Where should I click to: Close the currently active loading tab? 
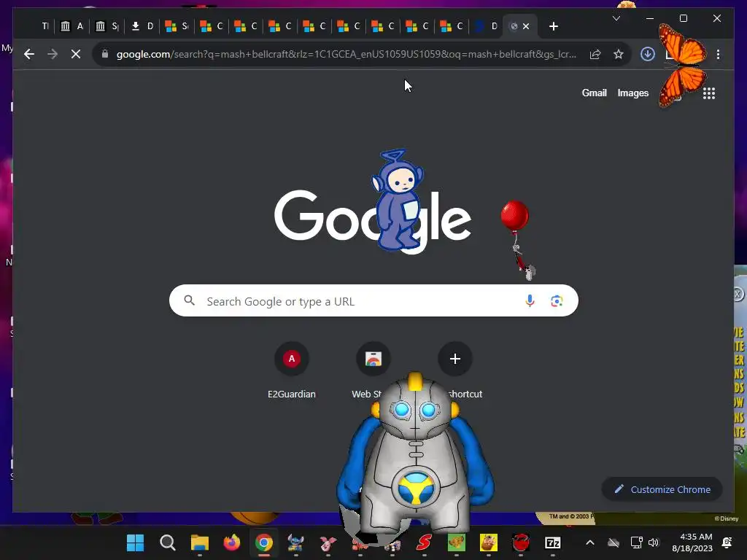[526, 26]
